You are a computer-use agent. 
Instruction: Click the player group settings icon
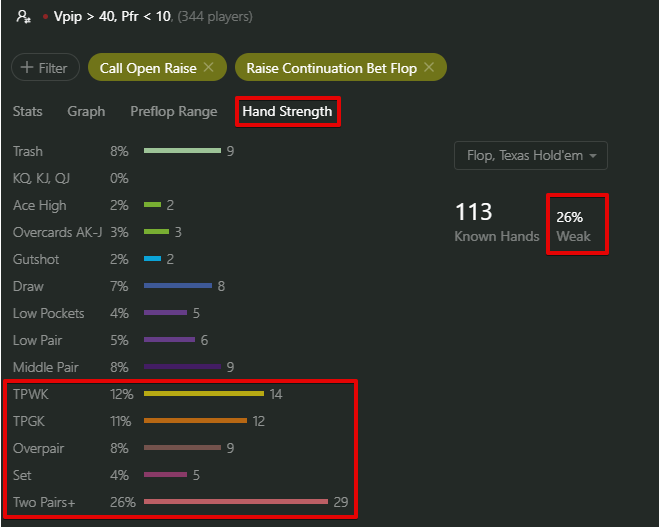coord(23,17)
